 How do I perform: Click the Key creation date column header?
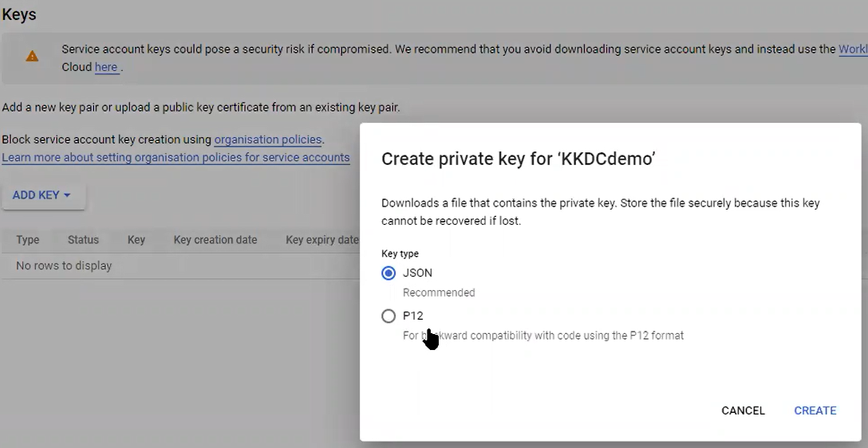pos(215,240)
